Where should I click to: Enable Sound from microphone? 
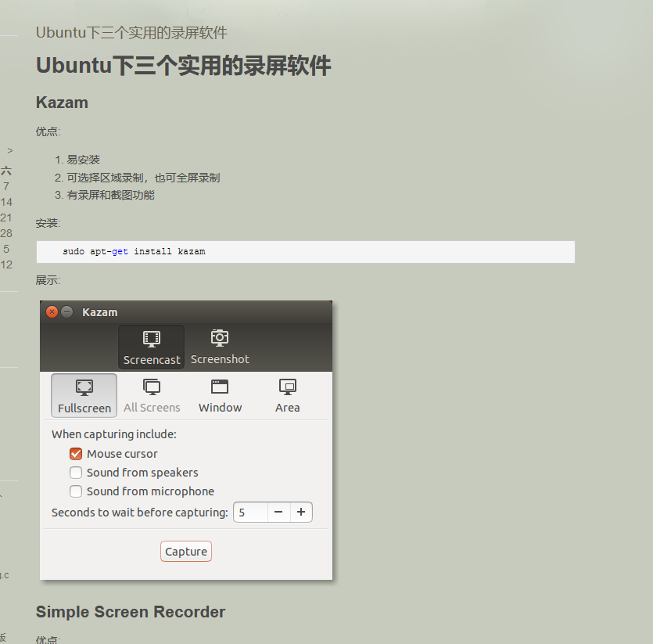click(76, 491)
